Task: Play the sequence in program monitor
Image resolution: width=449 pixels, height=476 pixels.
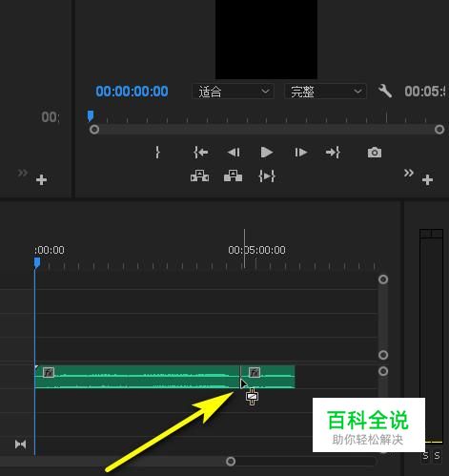Action: pyautogui.click(x=266, y=153)
